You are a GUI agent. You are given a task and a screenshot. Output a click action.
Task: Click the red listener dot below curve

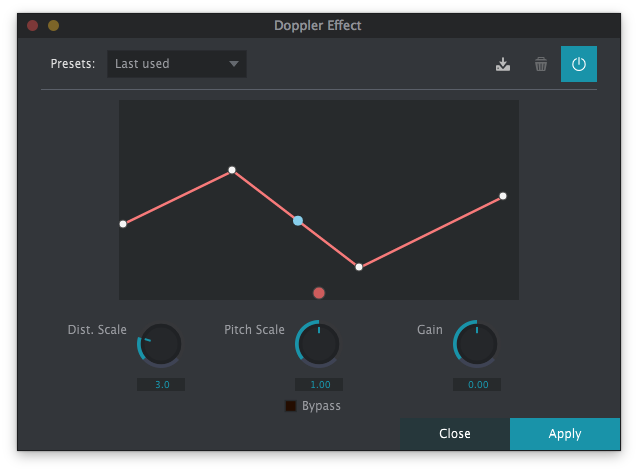[x=319, y=293]
